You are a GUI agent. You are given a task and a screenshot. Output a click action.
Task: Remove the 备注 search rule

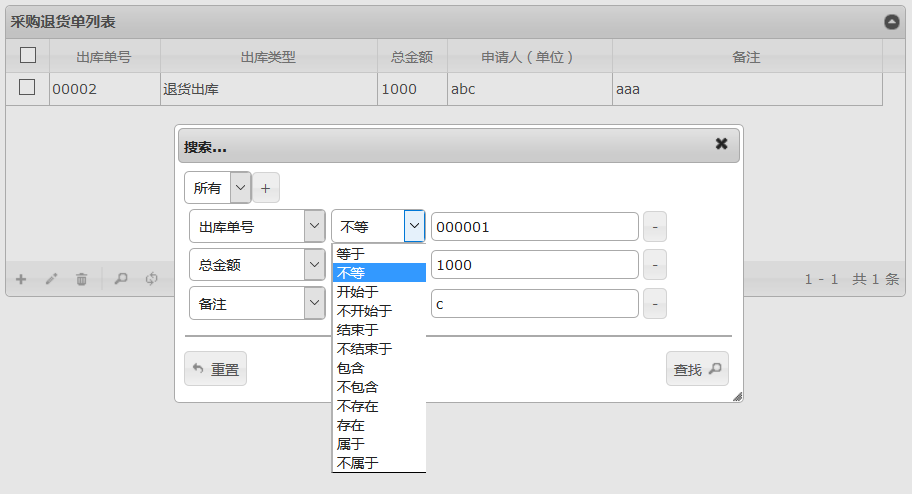tap(654, 303)
